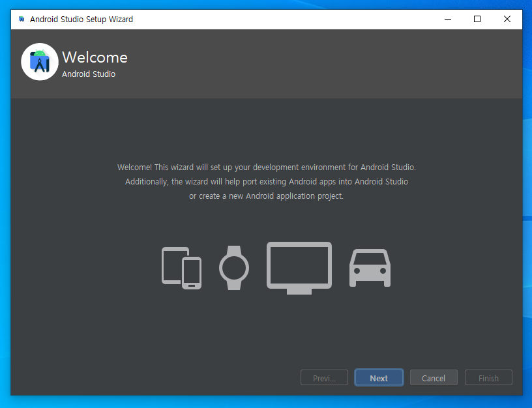Click the line starting Welcome! This wizard

pos(267,168)
